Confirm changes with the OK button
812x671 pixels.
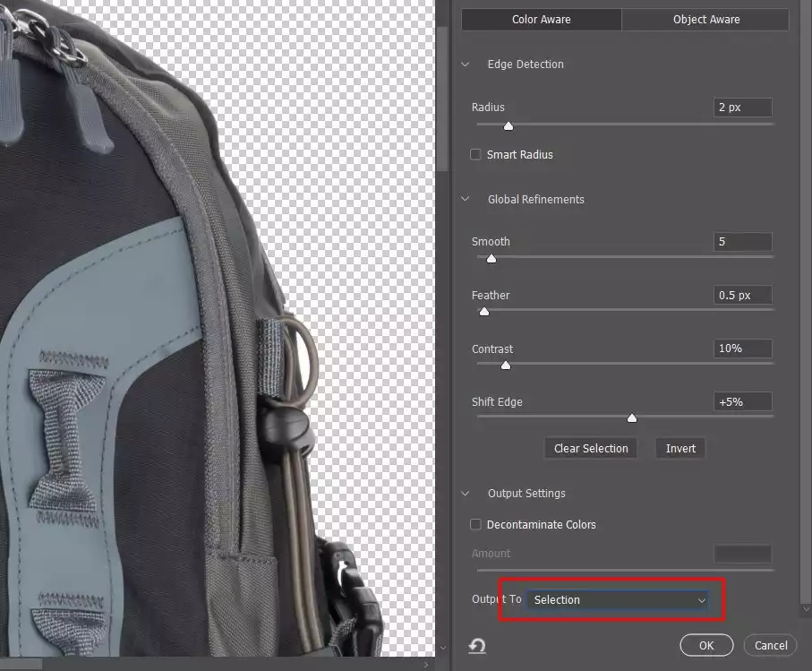click(x=706, y=645)
